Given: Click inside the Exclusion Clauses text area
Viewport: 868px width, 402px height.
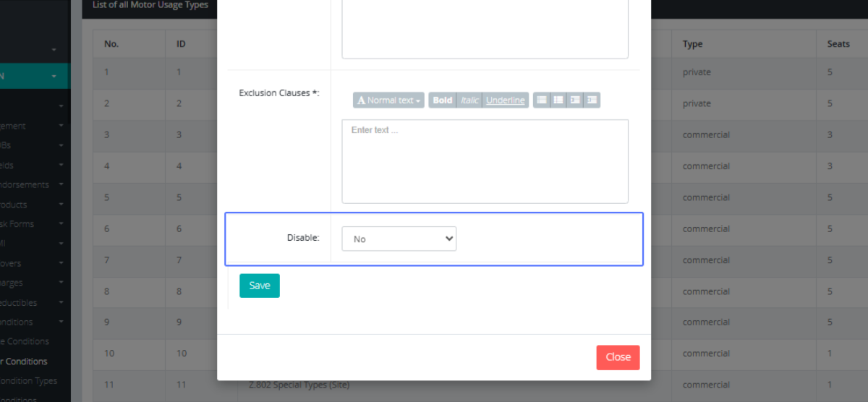Looking at the screenshot, I should click(485, 161).
